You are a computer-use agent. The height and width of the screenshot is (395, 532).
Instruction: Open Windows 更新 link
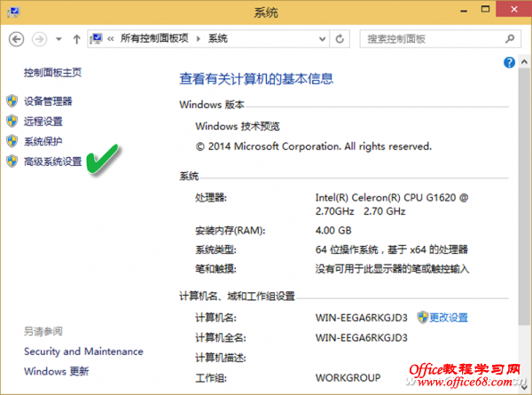tap(57, 371)
